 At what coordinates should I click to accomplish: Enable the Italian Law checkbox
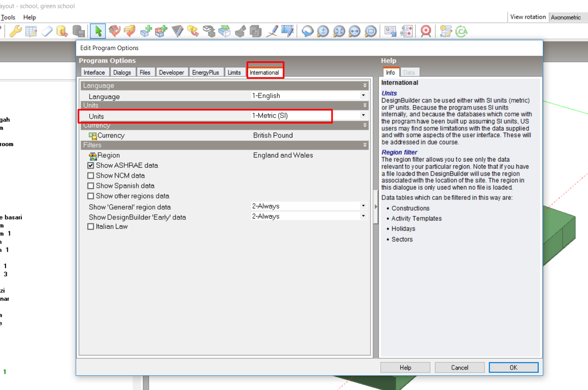click(x=91, y=227)
